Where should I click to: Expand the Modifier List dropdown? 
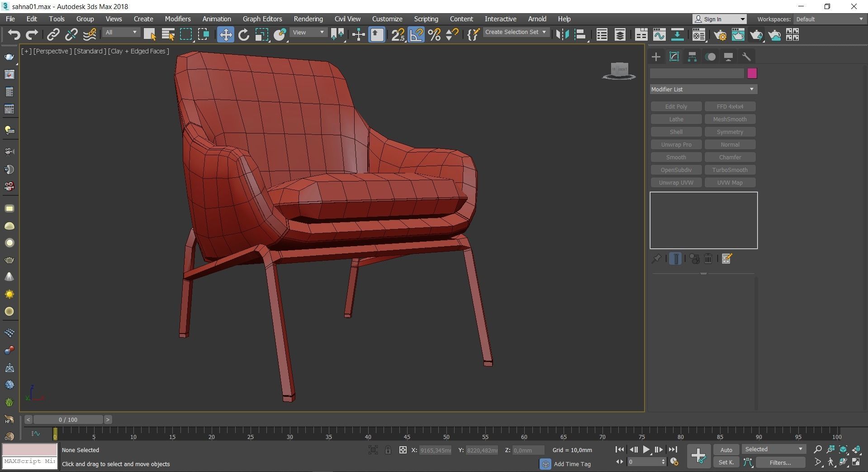703,89
